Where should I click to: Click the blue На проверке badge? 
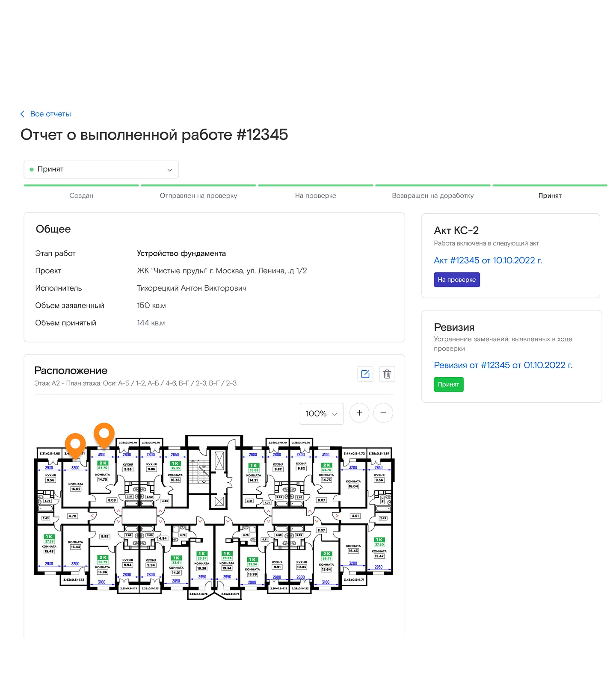456,280
